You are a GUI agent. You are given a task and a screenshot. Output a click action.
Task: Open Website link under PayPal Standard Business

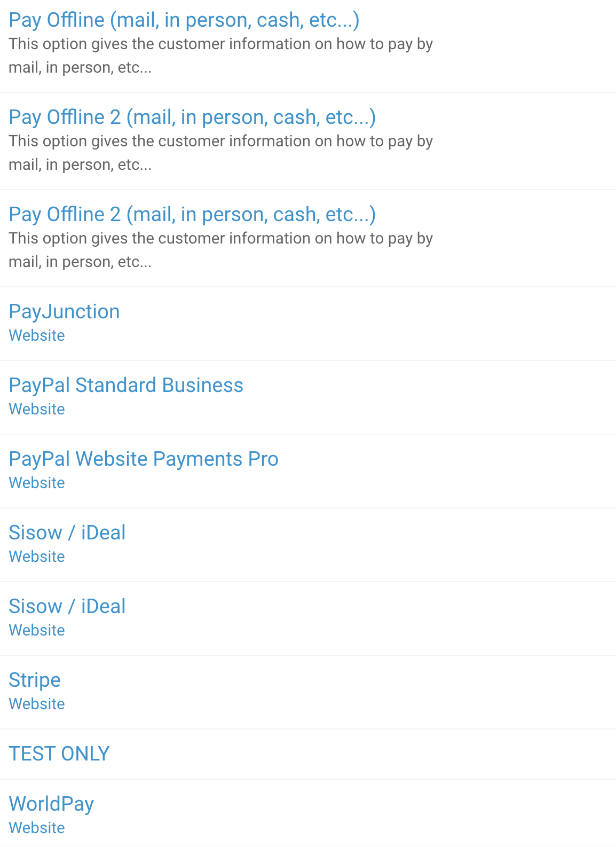tap(37, 409)
